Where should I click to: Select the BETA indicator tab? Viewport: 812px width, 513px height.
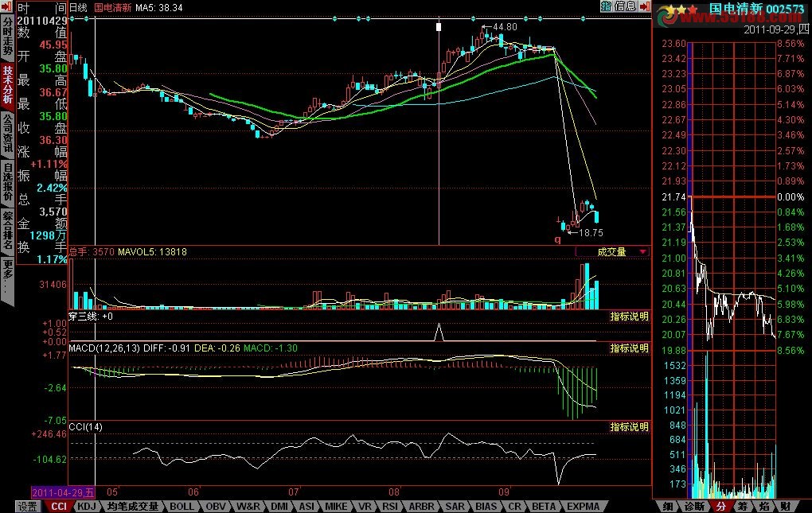click(x=544, y=507)
